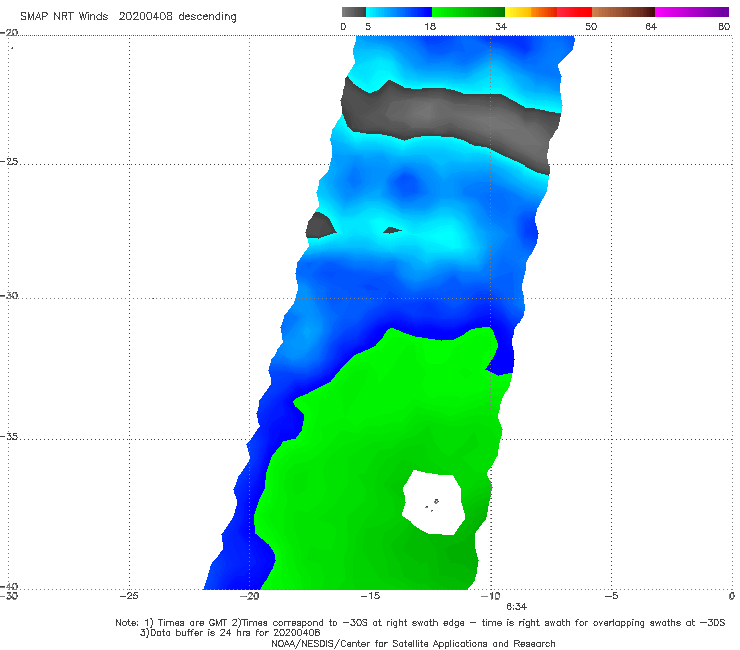This screenshot has height=650, width=740.
Task: Click the white data gap in green region
Action: click(x=433, y=503)
